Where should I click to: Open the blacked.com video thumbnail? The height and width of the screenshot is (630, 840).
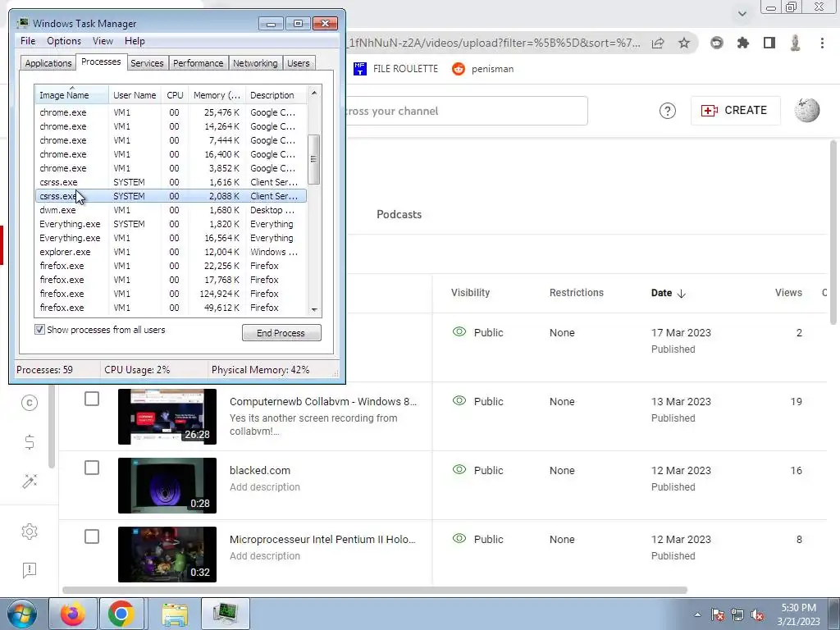click(x=167, y=486)
